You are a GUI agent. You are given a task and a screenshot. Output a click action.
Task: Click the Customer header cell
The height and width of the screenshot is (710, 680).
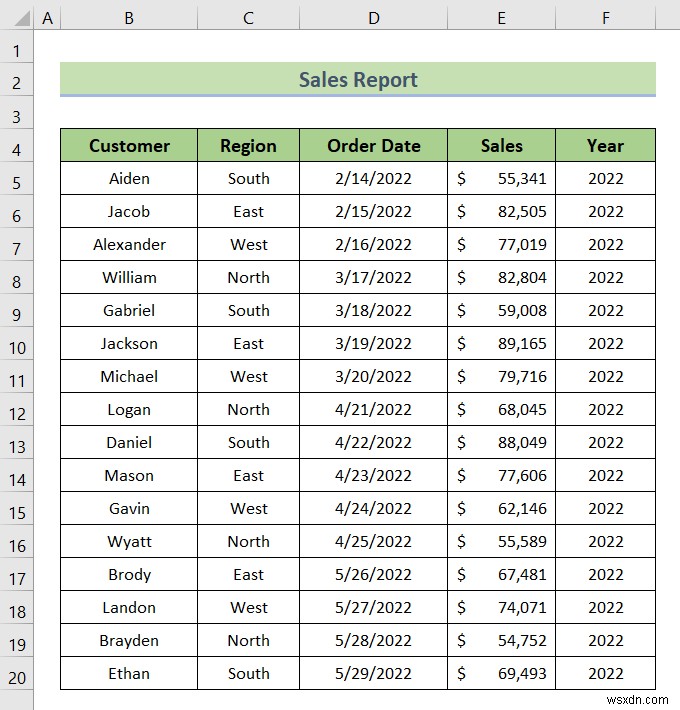point(129,146)
